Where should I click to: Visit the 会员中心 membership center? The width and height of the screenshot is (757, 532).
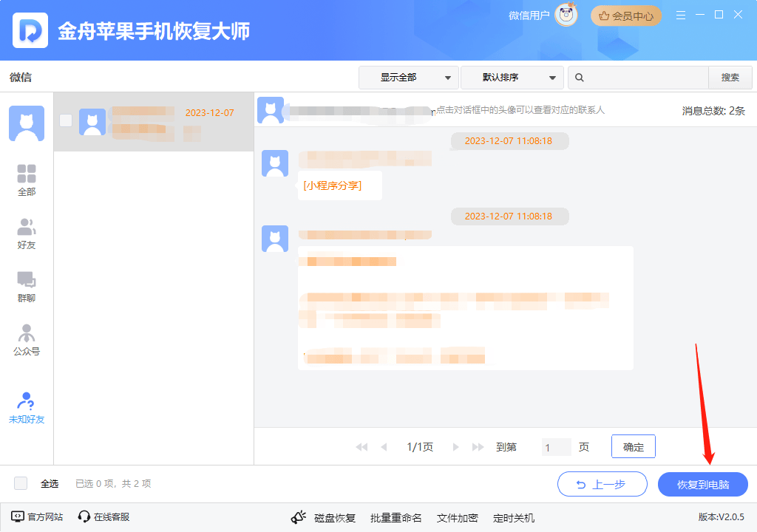626,15
